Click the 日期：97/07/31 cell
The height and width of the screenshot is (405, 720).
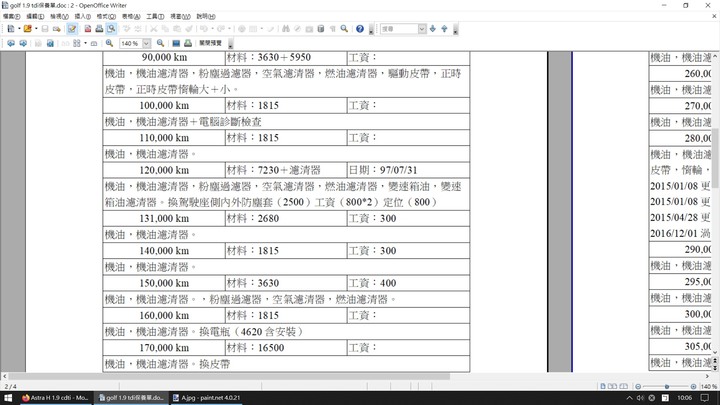pos(408,170)
